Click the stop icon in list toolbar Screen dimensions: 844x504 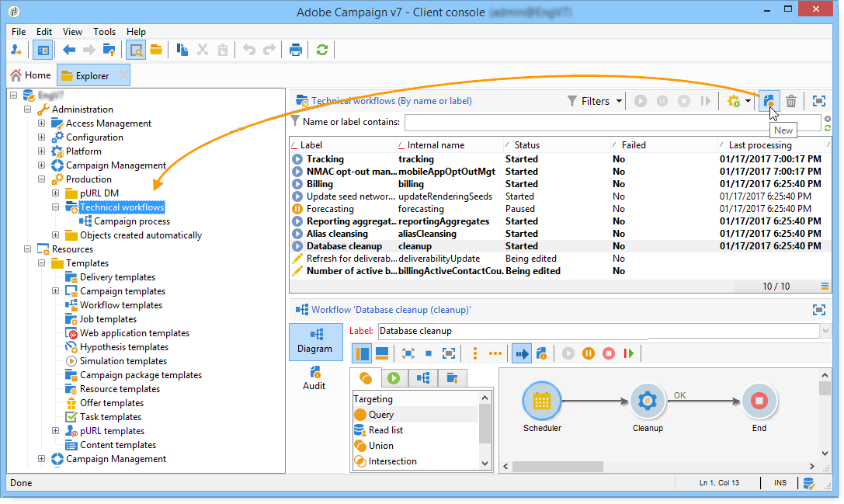683,101
